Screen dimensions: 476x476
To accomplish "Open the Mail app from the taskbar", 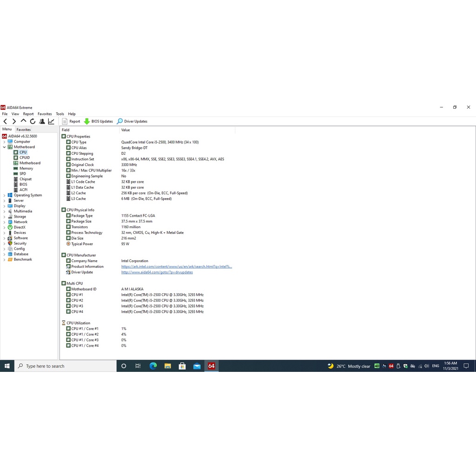I will (x=197, y=366).
